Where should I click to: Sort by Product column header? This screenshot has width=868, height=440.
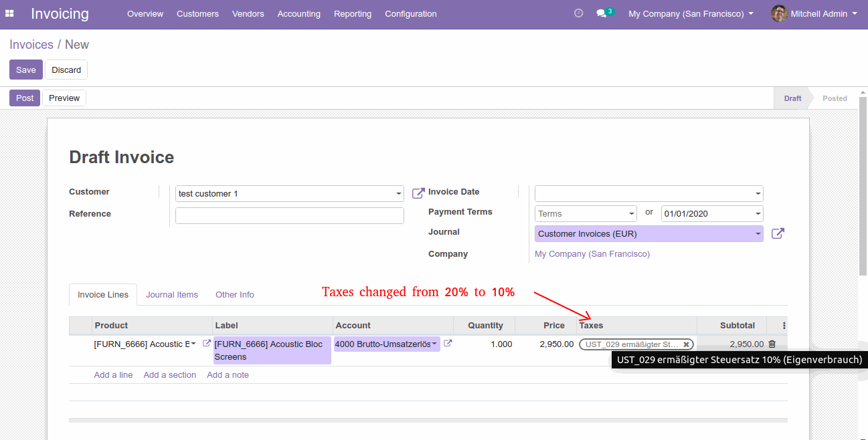pyautogui.click(x=152, y=326)
